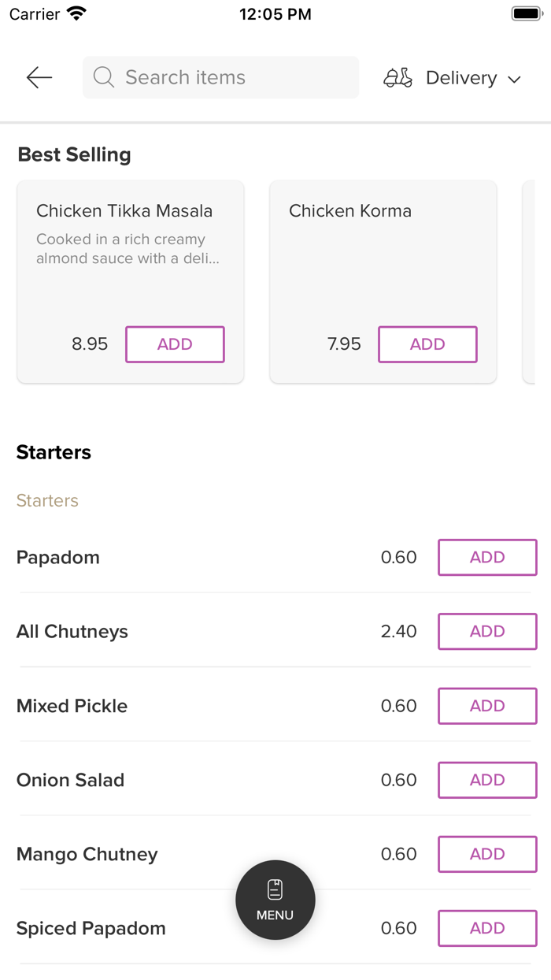Select the Papadom item name

(x=58, y=558)
